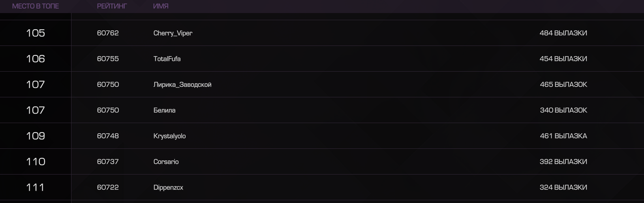
Task: Open player Белила's profile
Action: point(164,110)
